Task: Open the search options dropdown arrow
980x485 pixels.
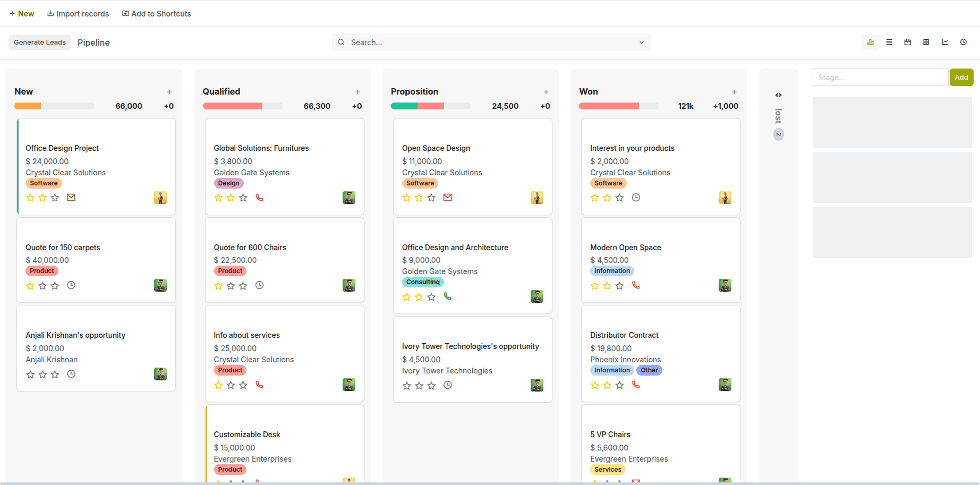Action: pos(641,42)
